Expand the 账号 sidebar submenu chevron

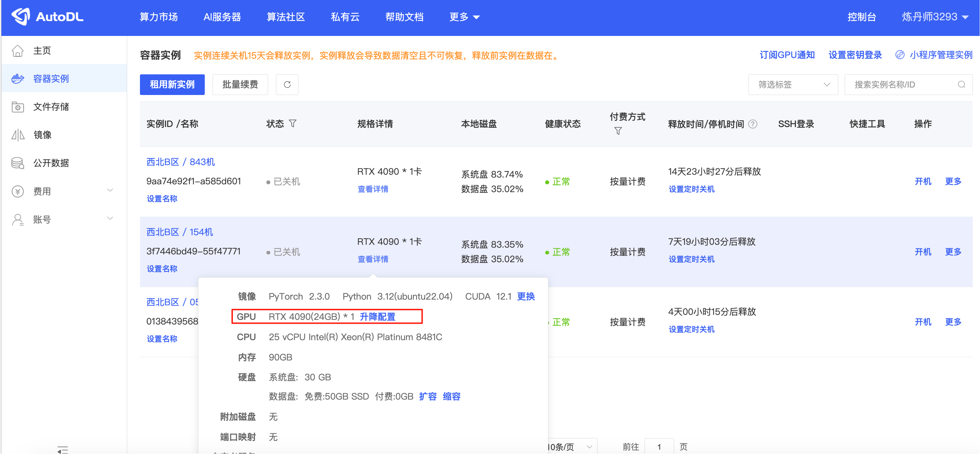tap(110, 218)
